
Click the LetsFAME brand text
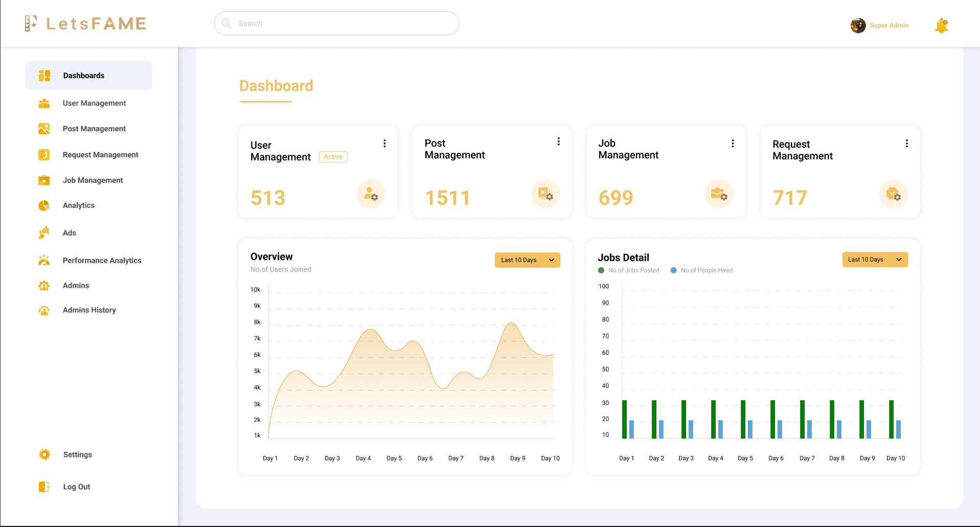click(96, 24)
